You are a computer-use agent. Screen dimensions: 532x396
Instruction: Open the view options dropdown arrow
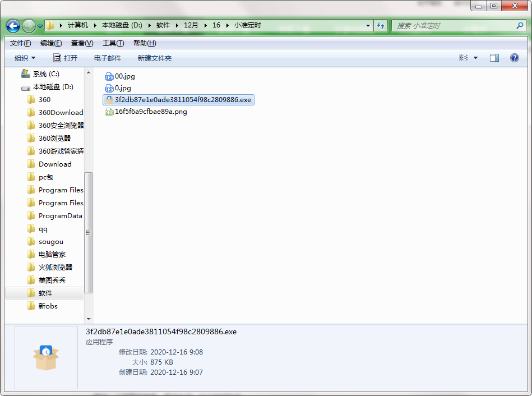(x=476, y=58)
